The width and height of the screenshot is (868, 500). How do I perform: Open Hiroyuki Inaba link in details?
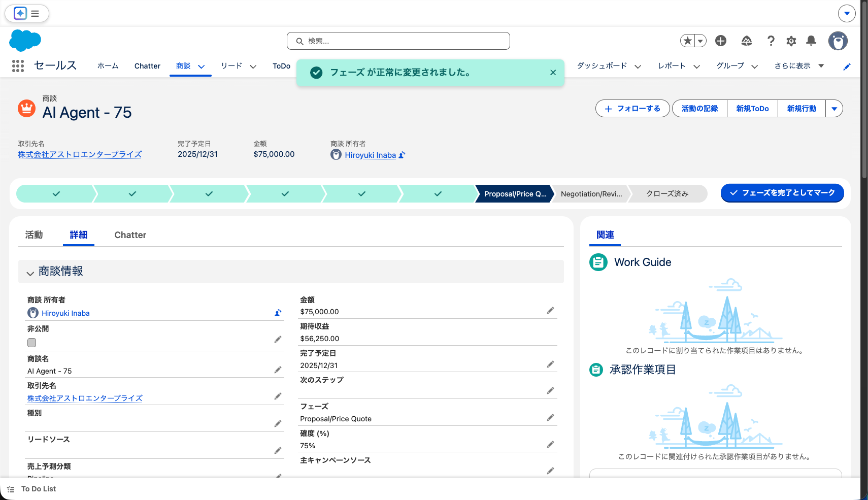click(65, 313)
